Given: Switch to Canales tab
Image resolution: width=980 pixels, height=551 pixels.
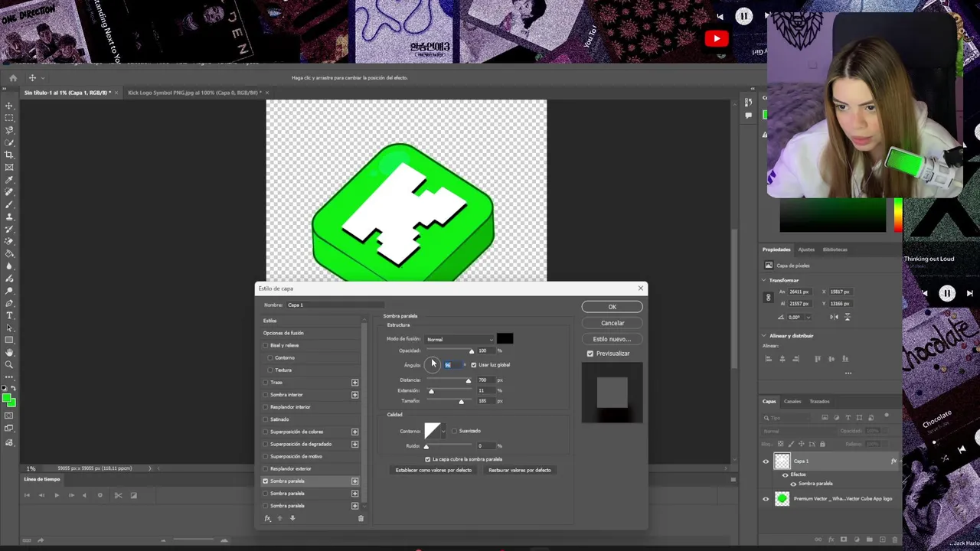Looking at the screenshot, I should [x=792, y=401].
